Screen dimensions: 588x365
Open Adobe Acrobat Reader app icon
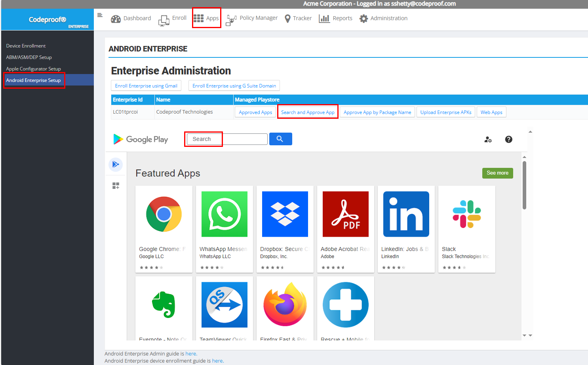click(x=346, y=214)
